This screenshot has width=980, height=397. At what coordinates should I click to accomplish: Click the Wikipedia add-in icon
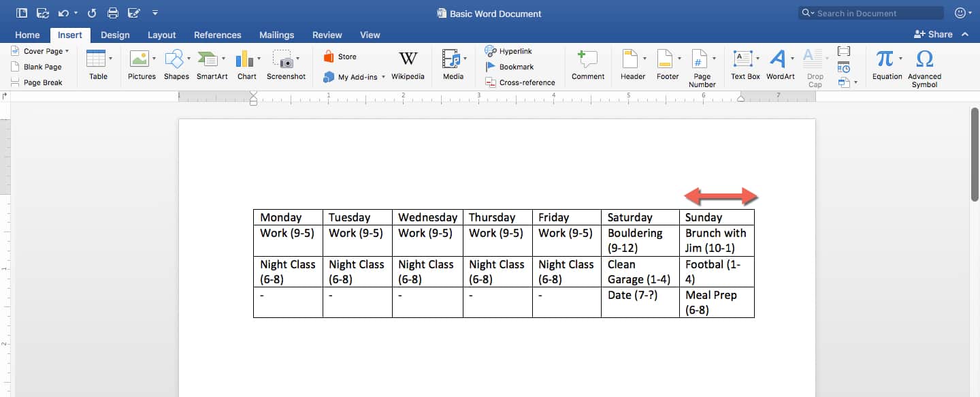[x=408, y=65]
